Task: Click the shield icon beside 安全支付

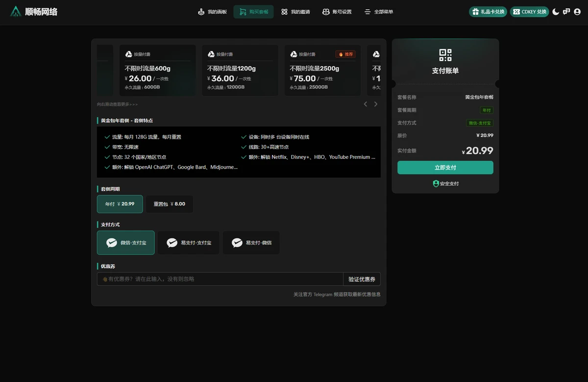Action: click(436, 183)
